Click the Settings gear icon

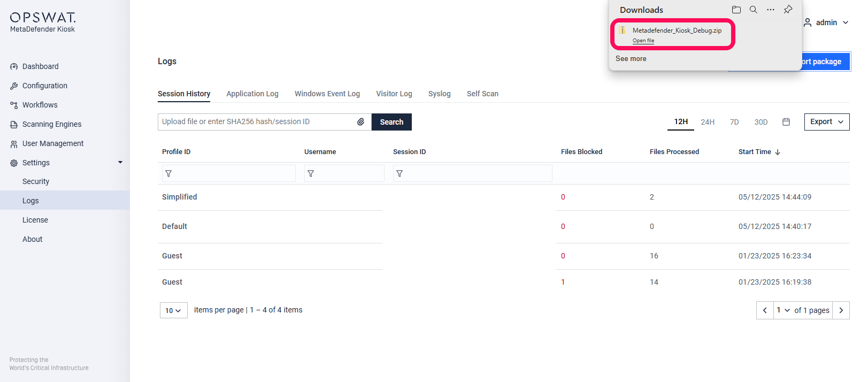click(x=14, y=163)
